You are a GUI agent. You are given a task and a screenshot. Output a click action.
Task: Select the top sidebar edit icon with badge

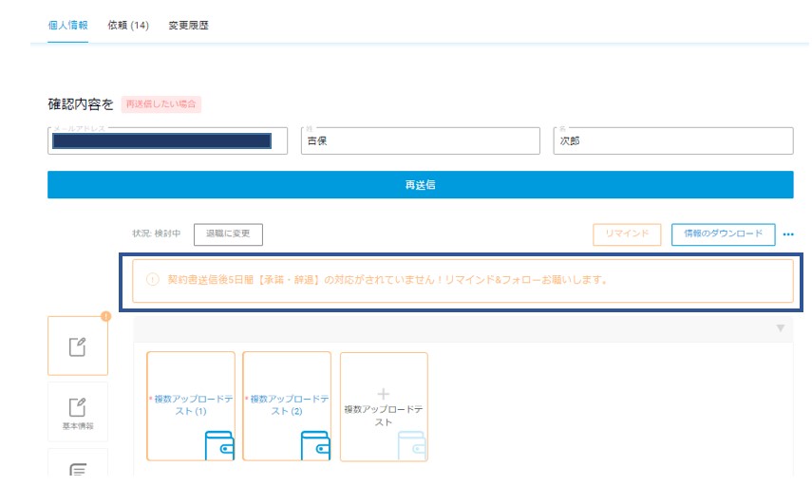tap(78, 346)
